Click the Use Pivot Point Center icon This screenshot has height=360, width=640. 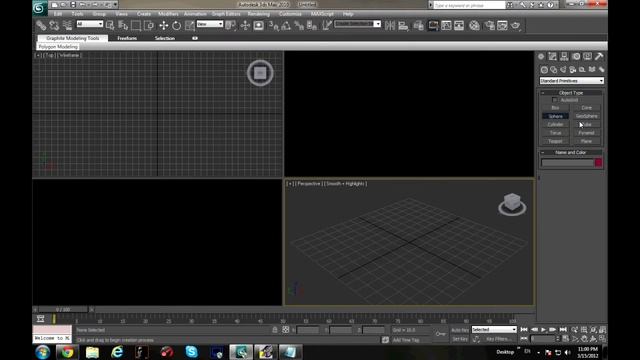231,25
